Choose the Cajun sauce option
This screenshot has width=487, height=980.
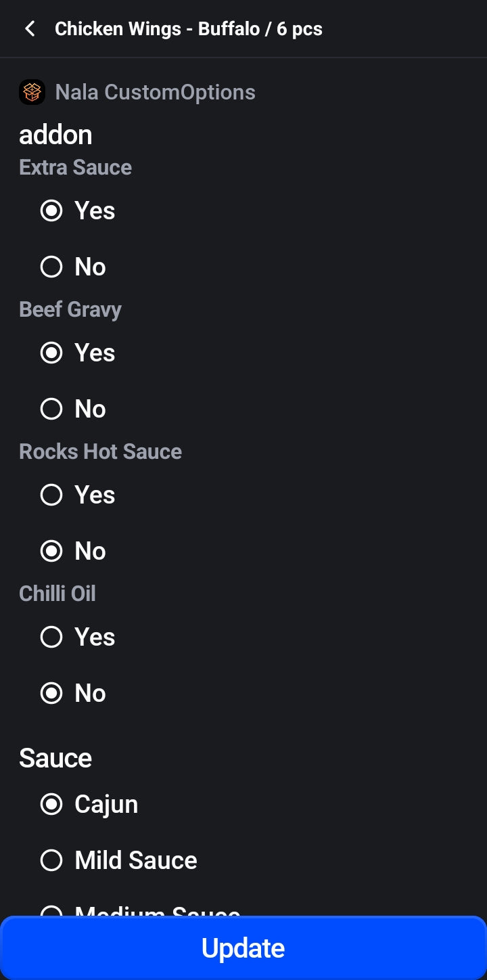click(51, 804)
